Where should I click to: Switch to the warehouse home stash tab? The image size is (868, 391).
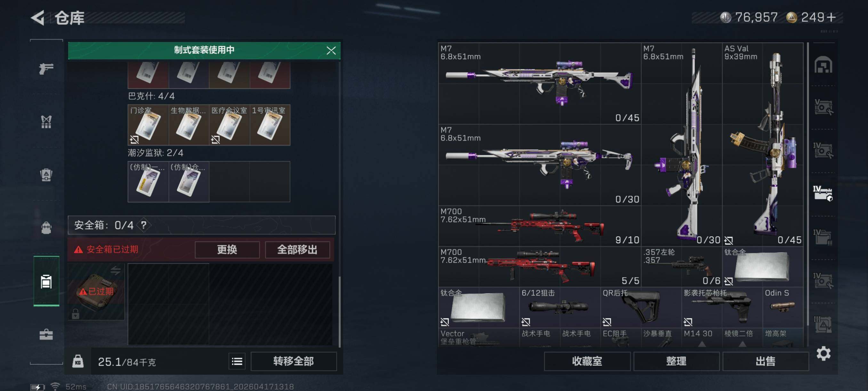click(823, 64)
